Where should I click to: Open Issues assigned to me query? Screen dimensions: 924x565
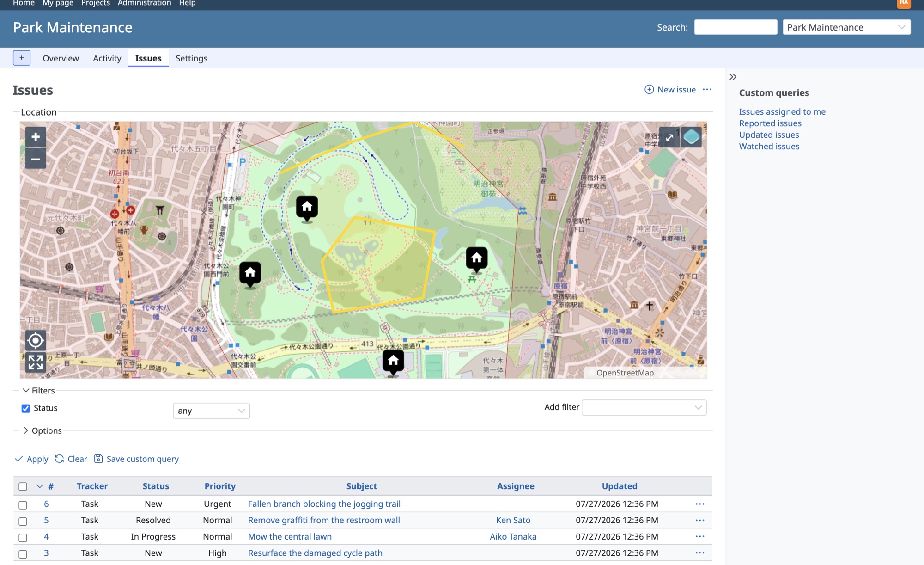point(782,111)
